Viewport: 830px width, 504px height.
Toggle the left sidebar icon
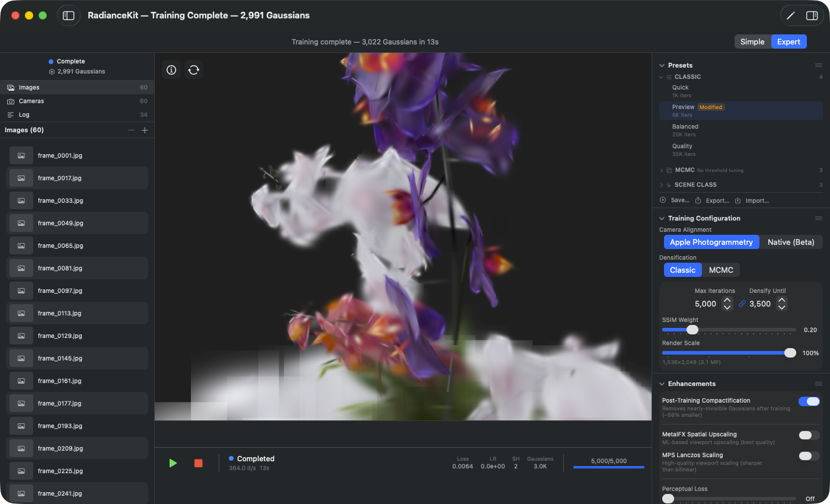[69, 15]
